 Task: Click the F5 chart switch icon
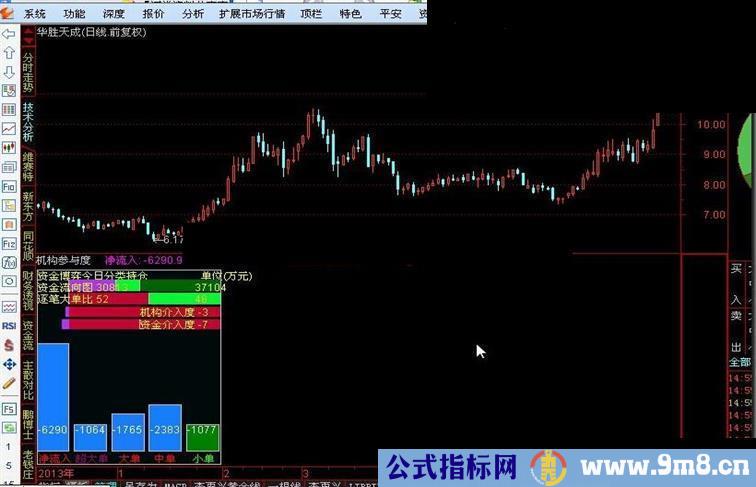click(x=8, y=410)
